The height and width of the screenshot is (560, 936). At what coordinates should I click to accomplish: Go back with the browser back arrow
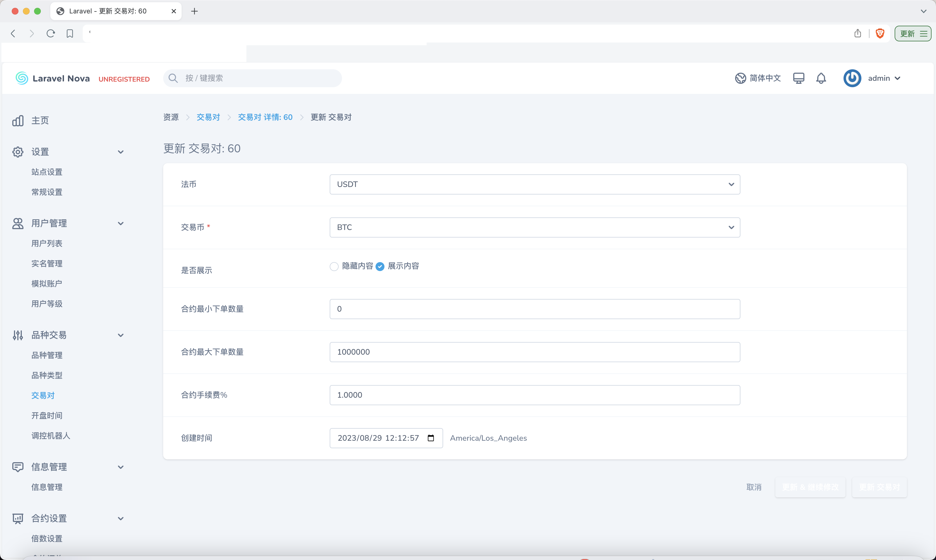click(x=13, y=34)
